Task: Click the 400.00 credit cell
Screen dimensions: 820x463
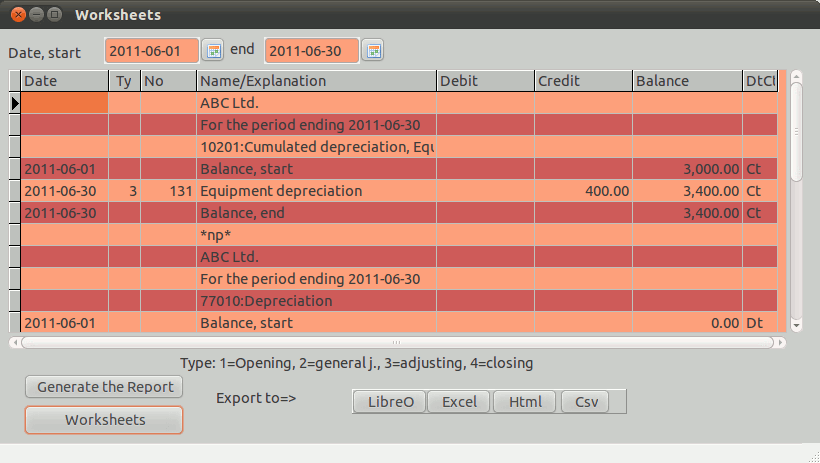Action: coord(583,191)
